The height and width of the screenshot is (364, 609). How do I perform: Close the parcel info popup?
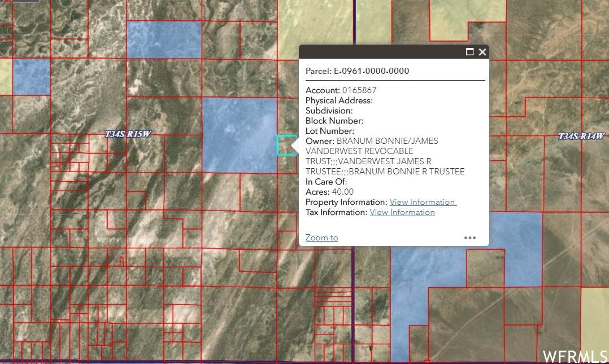coord(482,52)
